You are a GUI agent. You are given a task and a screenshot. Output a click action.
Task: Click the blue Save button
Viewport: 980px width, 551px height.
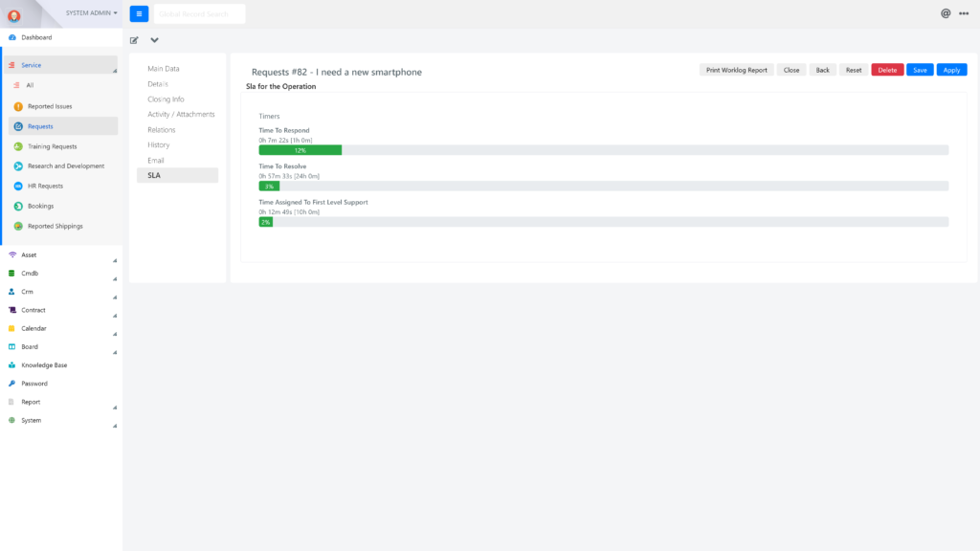point(920,70)
